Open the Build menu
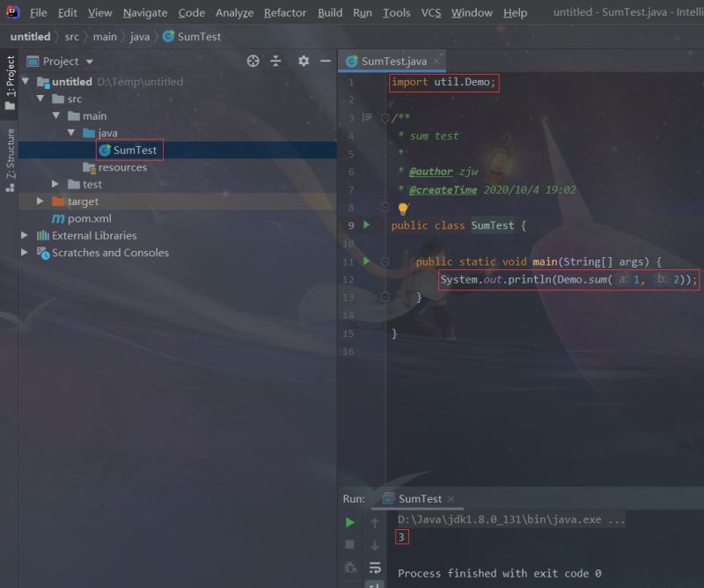704x588 pixels. [x=330, y=13]
